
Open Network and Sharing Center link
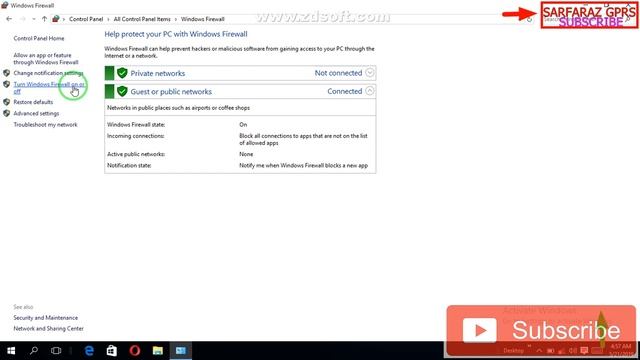[x=49, y=329]
